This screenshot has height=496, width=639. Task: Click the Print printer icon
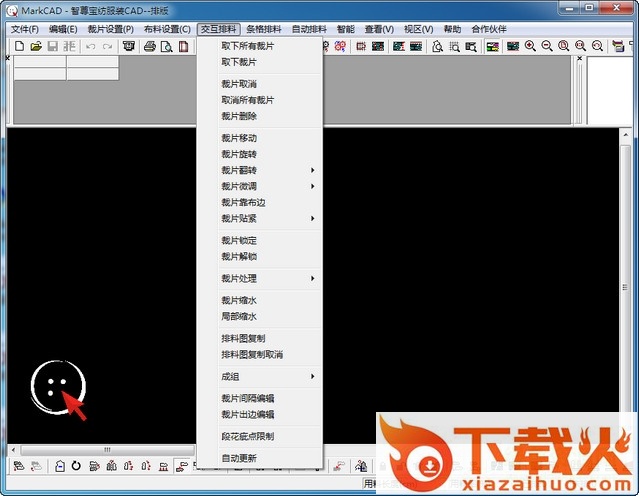click(x=150, y=46)
